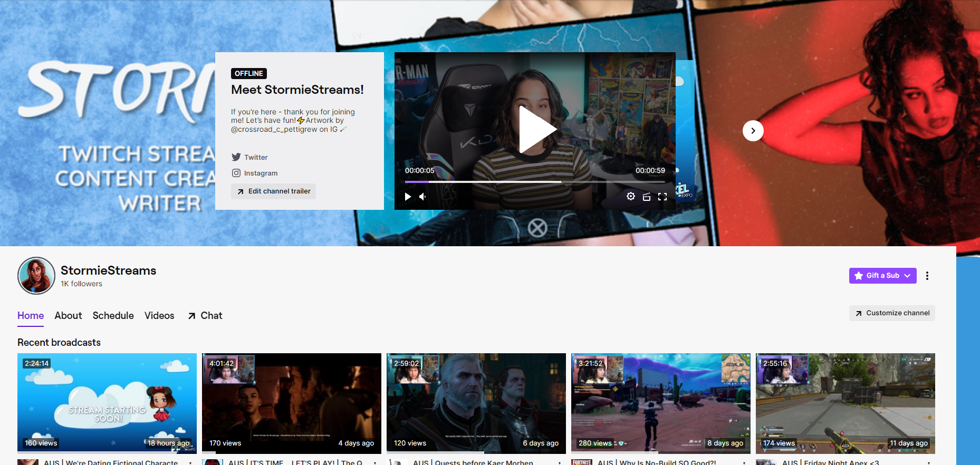Enter fullscreen using the trailer fullscreen icon
980x465 pixels.
(662, 197)
